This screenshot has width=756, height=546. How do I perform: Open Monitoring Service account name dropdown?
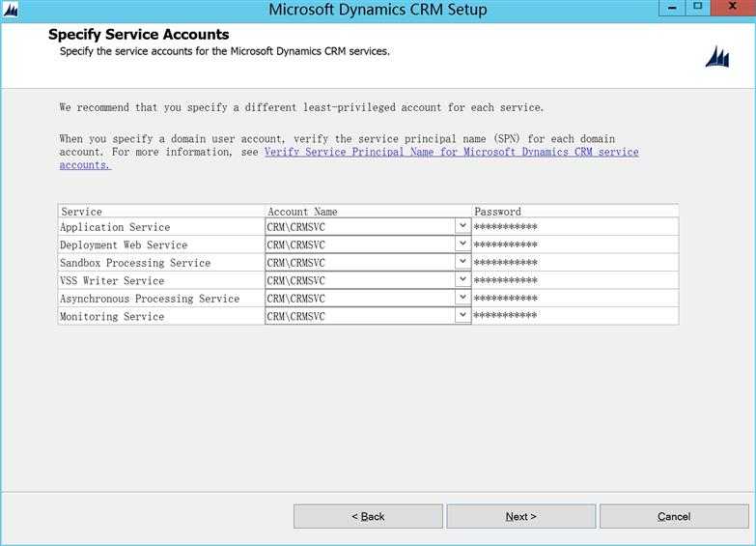coord(462,315)
